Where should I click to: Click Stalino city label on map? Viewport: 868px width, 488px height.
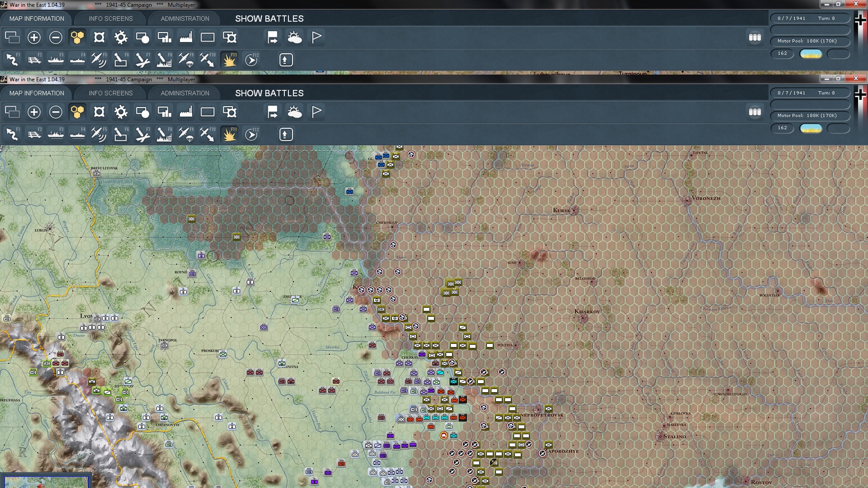pyautogui.click(x=675, y=437)
